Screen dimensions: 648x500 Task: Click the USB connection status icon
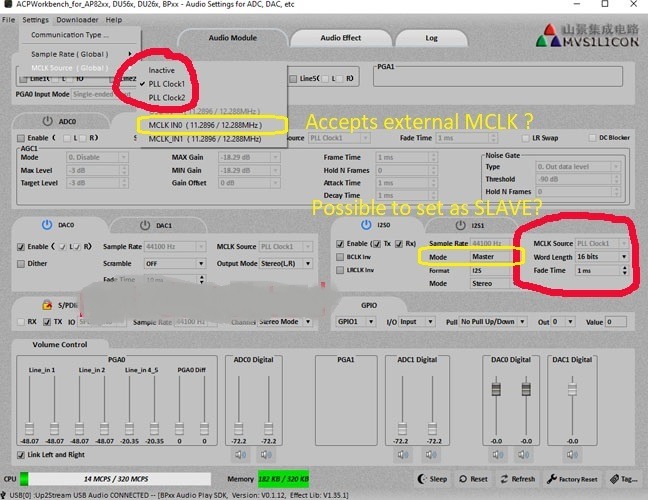[3, 495]
